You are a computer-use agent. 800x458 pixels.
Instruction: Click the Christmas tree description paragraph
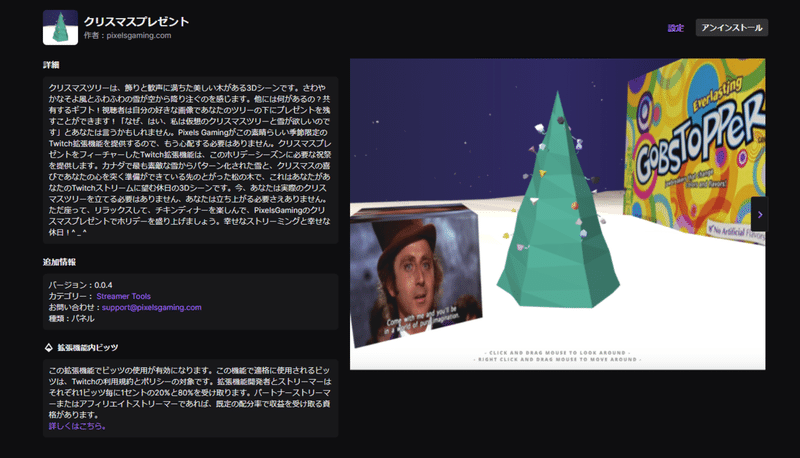[190, 160]
